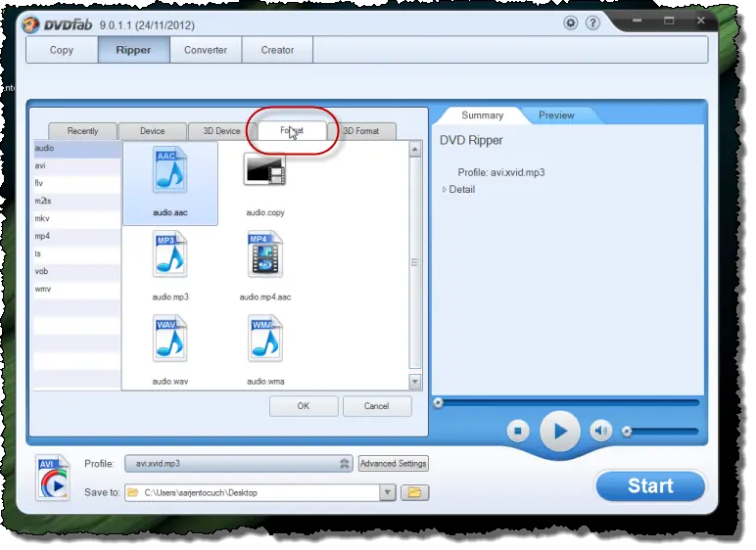Click the Start button

tap(650, 485)
